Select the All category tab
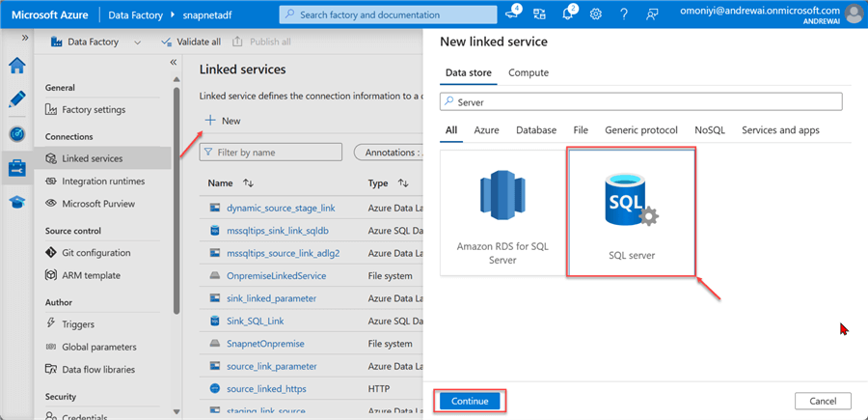The width and height of the screenshot is (868, 420). (451, 130)
